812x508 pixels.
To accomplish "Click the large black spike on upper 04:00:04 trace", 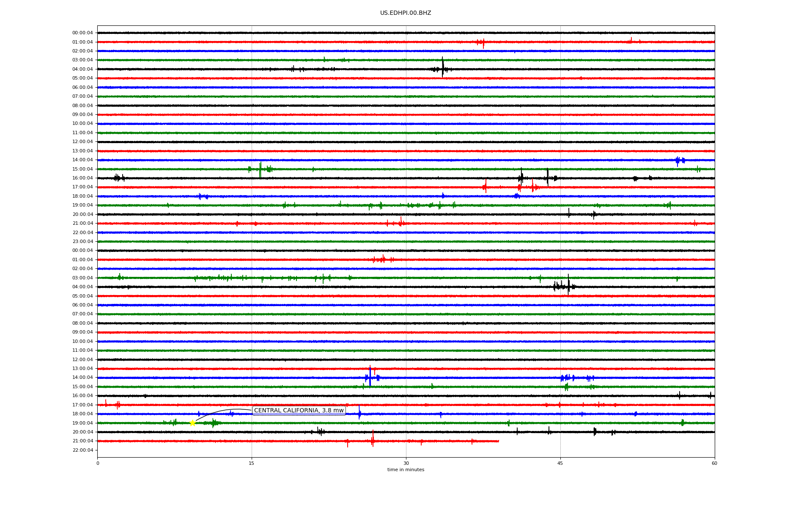I will pos(443,67).
